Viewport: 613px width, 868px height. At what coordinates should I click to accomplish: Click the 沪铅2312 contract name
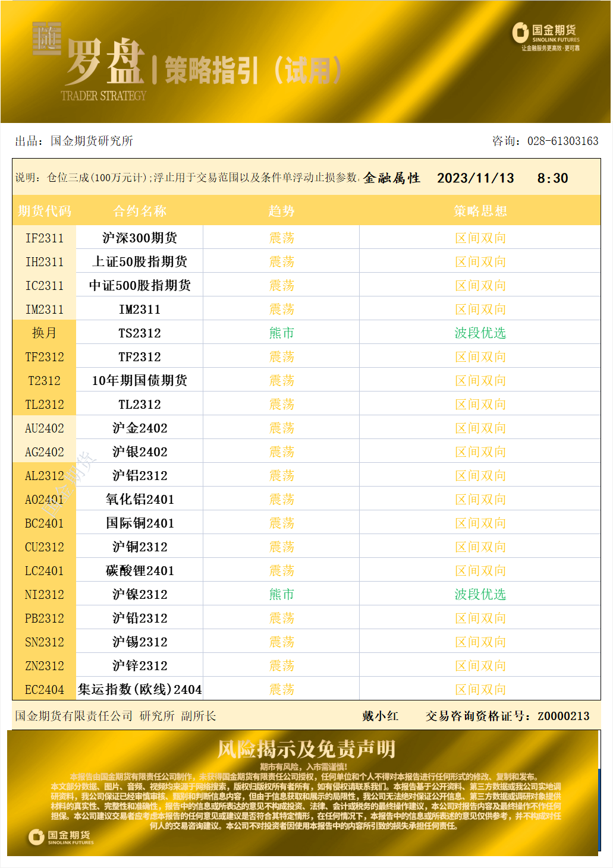coord(140,618)
